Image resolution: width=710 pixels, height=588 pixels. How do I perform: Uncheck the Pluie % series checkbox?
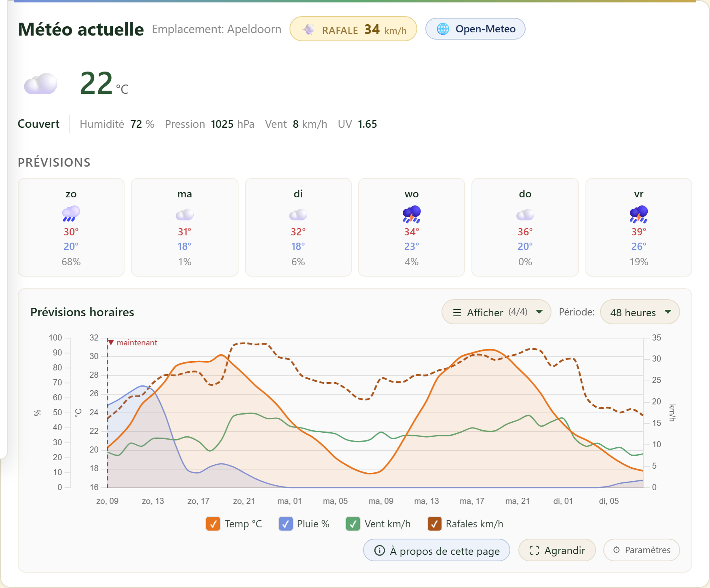(x=286, y=524)
